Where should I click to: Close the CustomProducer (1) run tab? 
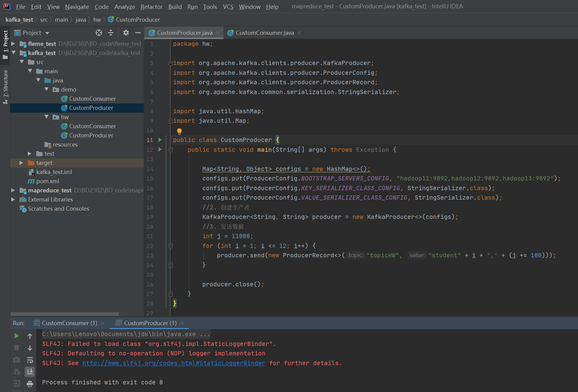pyautogui.click(x=182, y=323)
